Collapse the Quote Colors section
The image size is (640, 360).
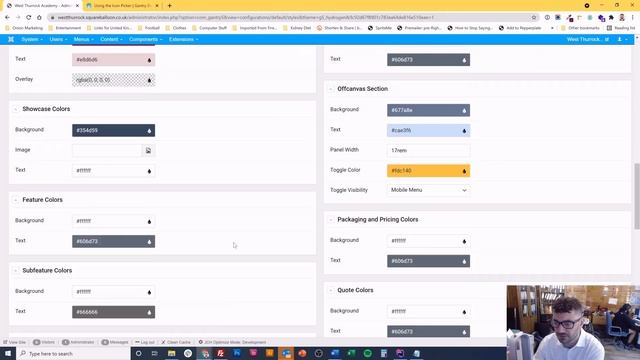(x=331, y=290)
